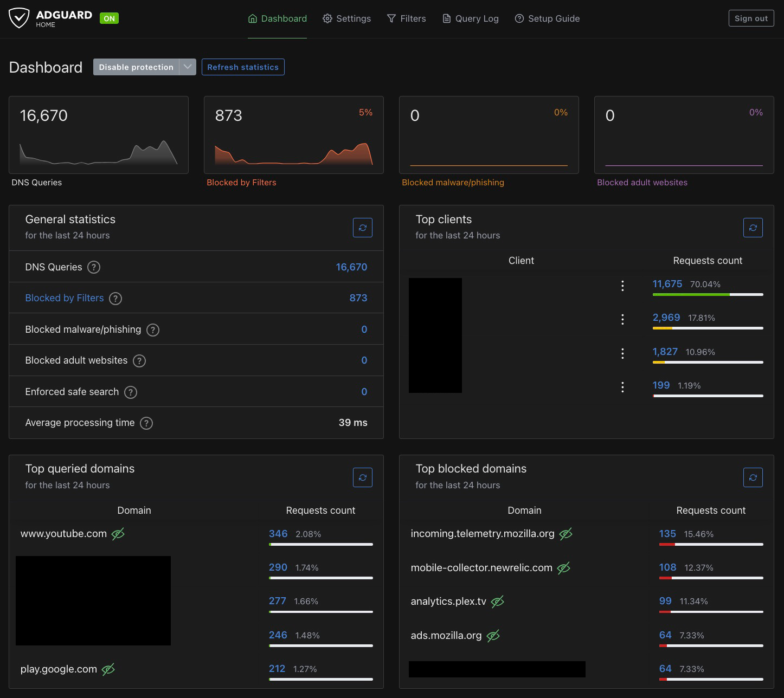Click the 0 value for Blocked malware/phishing
Screen dimensions: 784x698
tap(364, 329)
